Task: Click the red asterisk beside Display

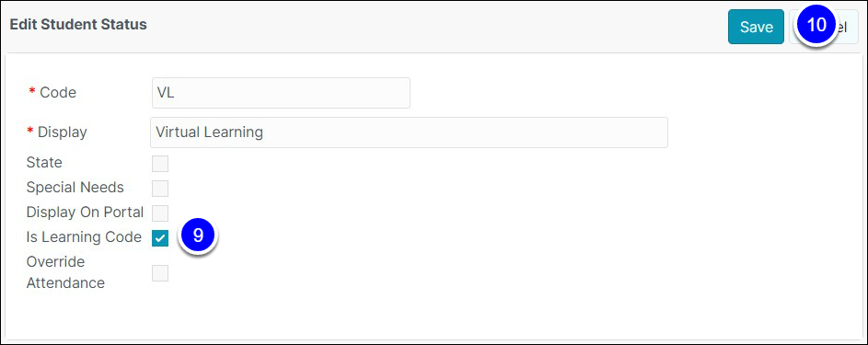Action: point(30,132)
